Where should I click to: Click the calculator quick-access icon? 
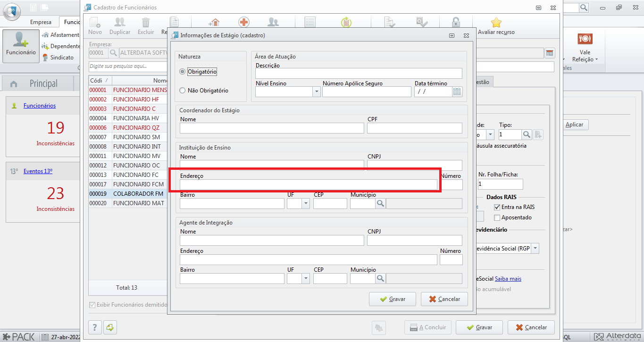coord(33,8)
